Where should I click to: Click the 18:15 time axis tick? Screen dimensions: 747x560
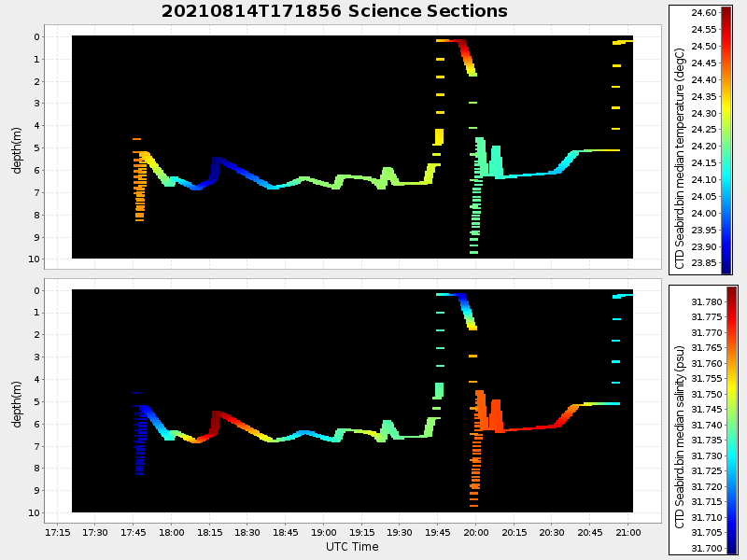coord(209,532)
